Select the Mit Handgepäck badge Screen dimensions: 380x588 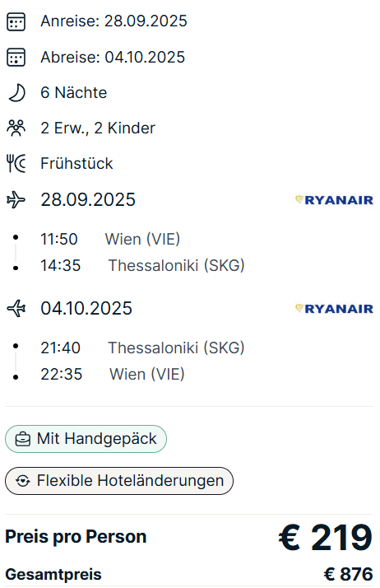point(86,439)
